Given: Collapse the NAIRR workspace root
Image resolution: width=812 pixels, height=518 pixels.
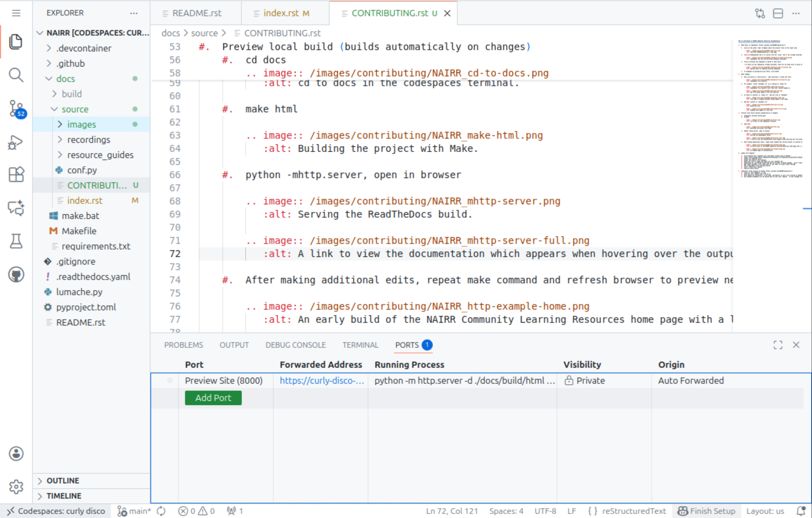Looking at the screenshot, I should tap(91, 33).
